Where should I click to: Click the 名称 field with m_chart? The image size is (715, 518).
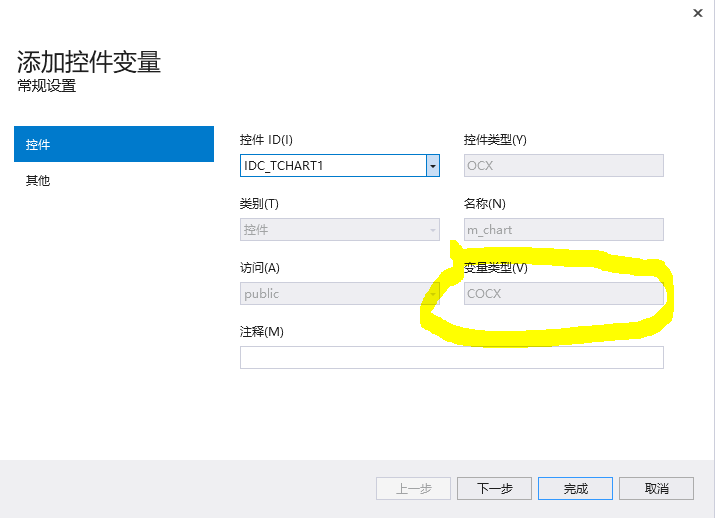pyautogui.click(x=564, y=229)
